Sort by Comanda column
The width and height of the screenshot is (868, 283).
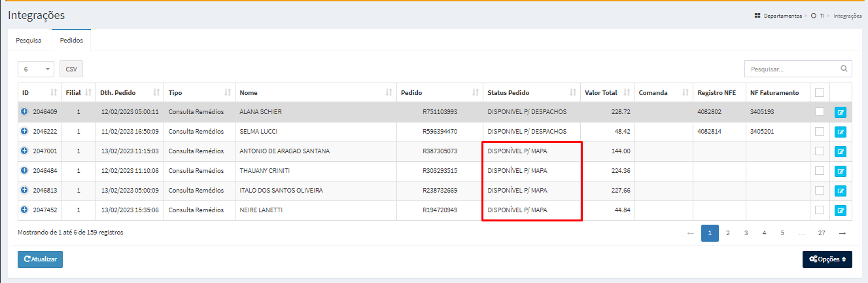(686, 93)
